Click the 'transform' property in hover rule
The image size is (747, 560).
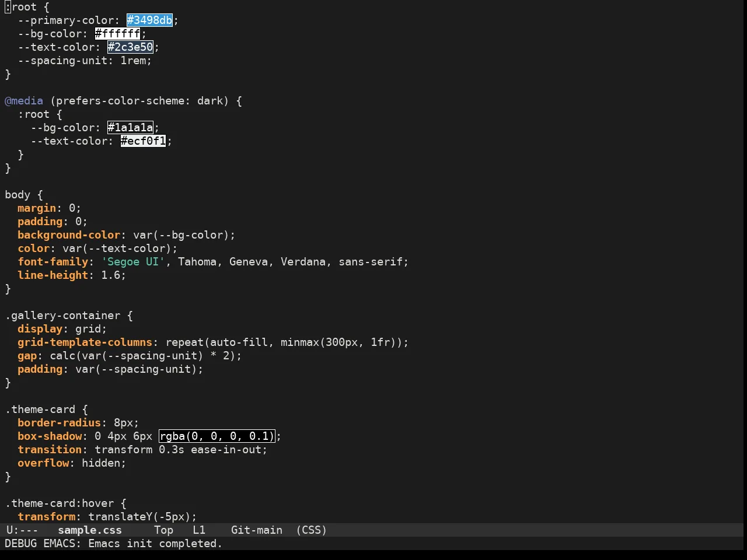pyautogui.click(x=46, y=517)
